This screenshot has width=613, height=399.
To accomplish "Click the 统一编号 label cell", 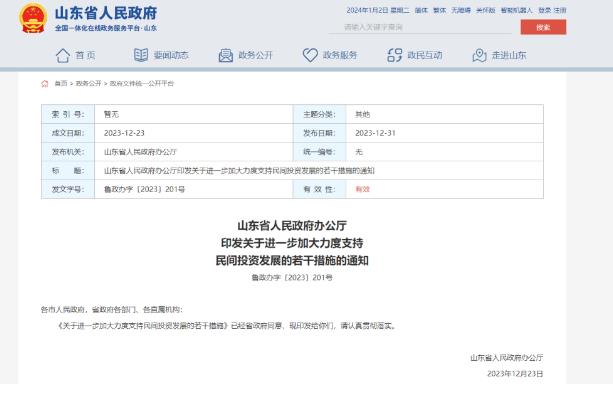I will 319,152.
